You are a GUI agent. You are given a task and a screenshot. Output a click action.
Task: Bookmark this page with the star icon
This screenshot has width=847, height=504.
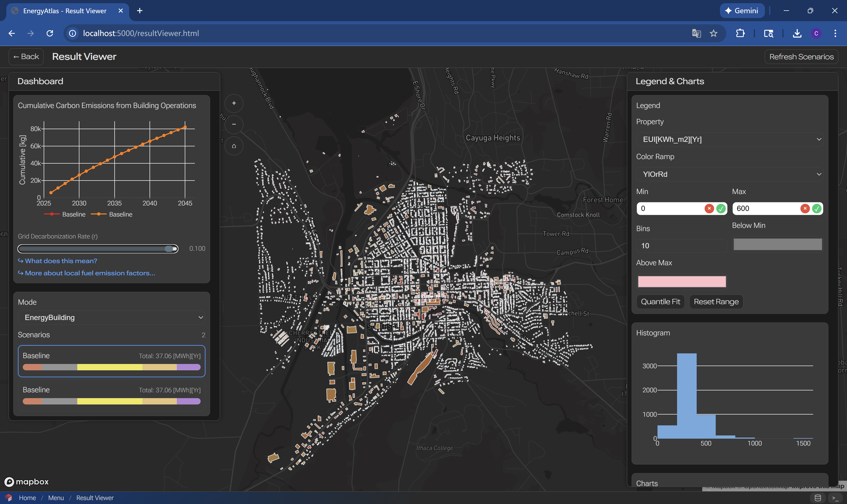point(713,33)
